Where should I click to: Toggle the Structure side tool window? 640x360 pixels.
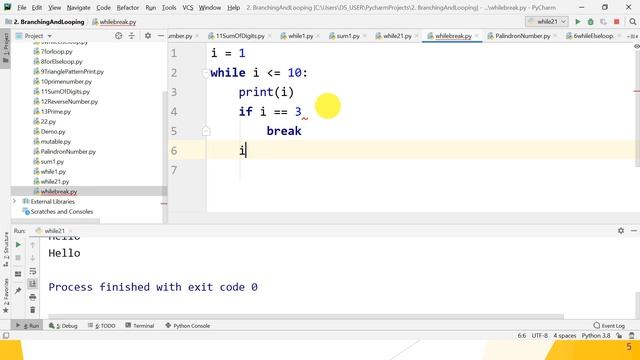(6, 249)
